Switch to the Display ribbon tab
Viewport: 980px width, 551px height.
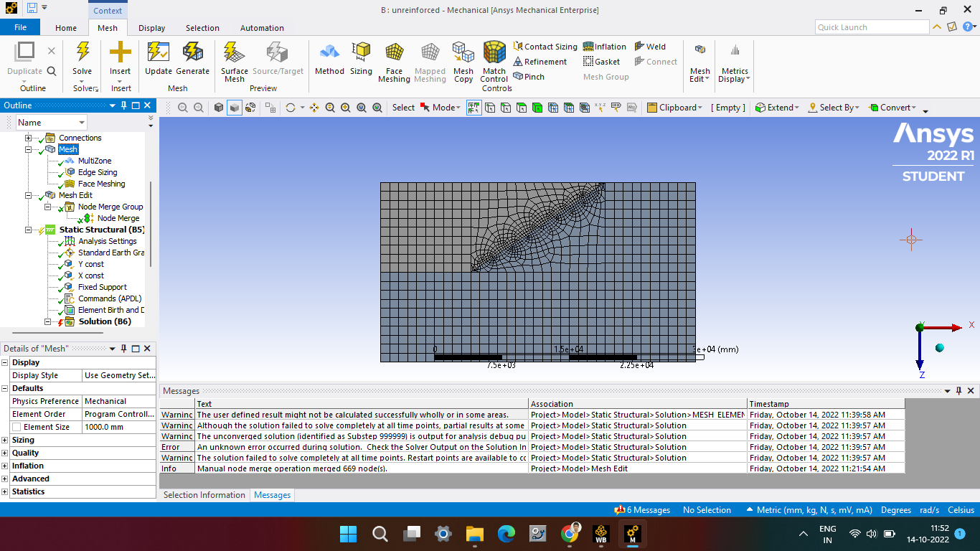(x=151, y=28)
